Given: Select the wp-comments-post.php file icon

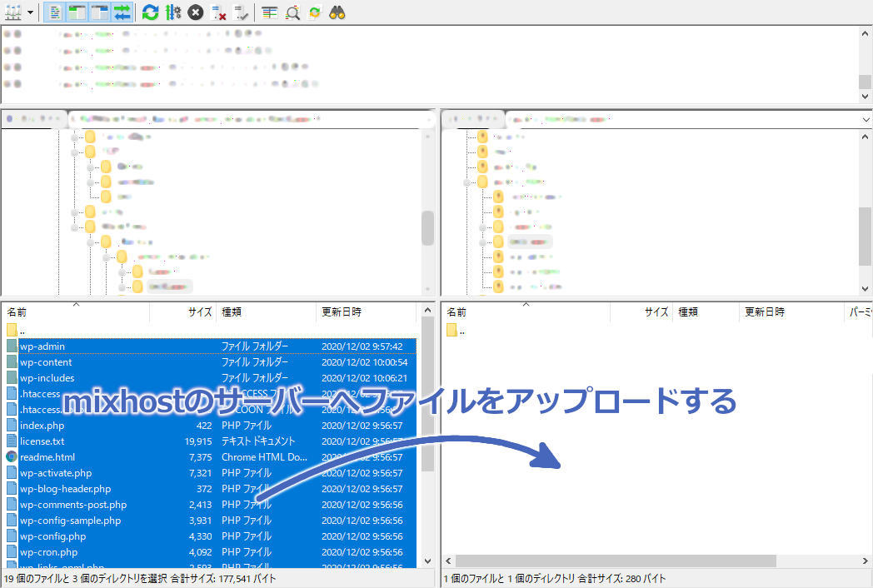Looking at the screenshot, I should 12,505.
